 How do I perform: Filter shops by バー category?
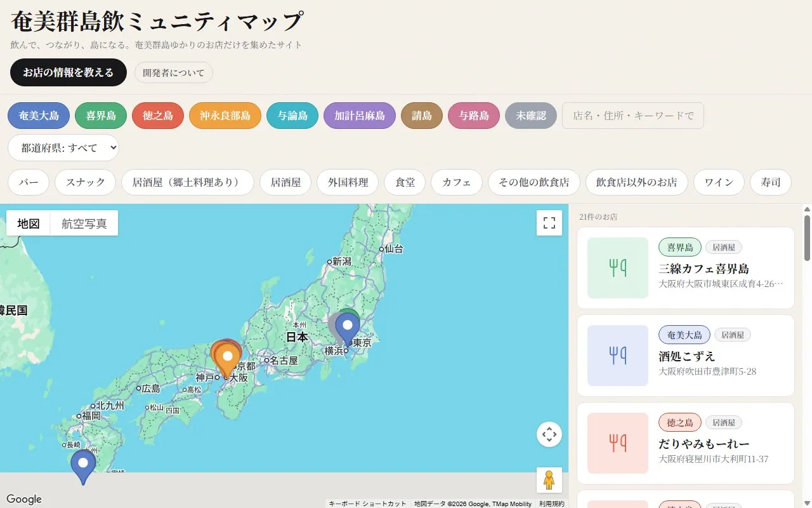29,182
